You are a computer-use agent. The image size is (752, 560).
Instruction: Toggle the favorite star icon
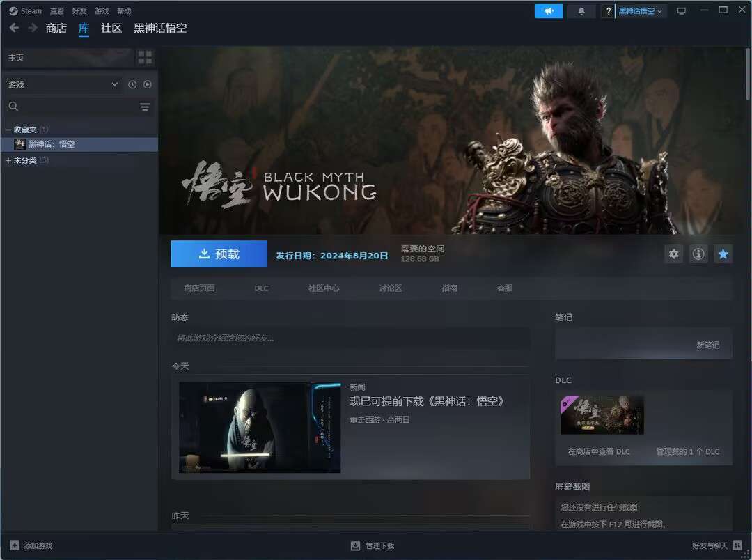pyautogui.click(x=723, y=254)
